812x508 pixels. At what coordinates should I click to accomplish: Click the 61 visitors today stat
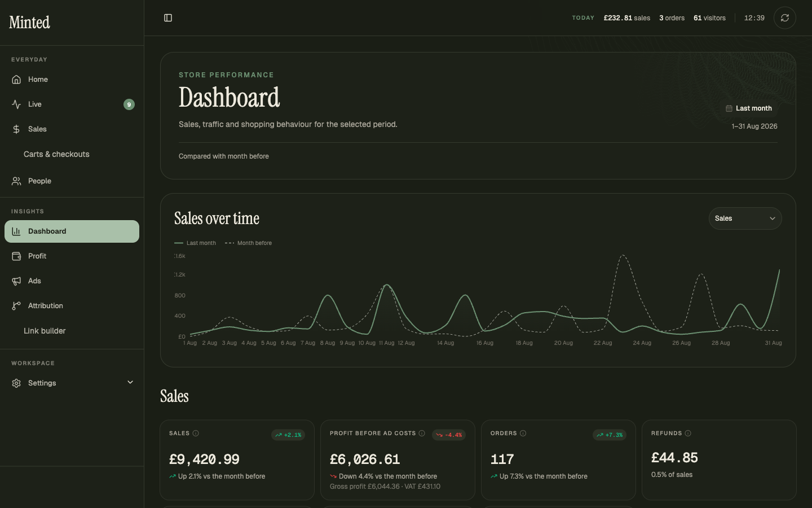(709, 18)
